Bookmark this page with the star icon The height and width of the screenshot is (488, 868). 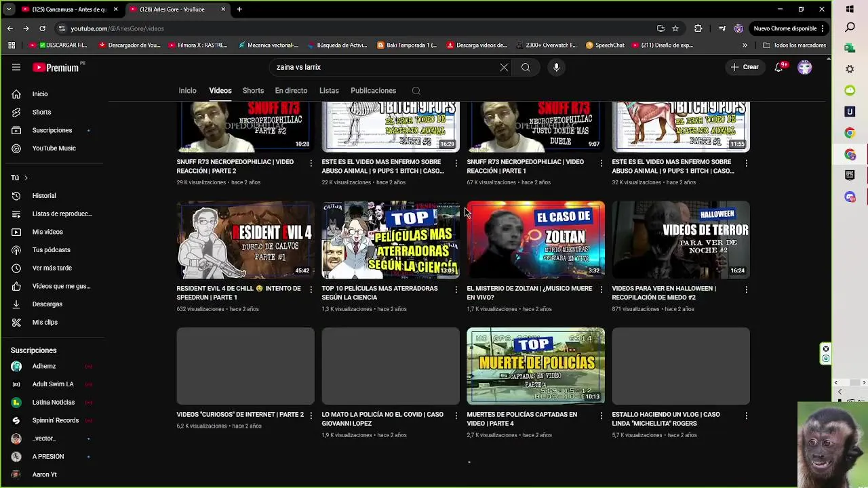coord(675,28)
